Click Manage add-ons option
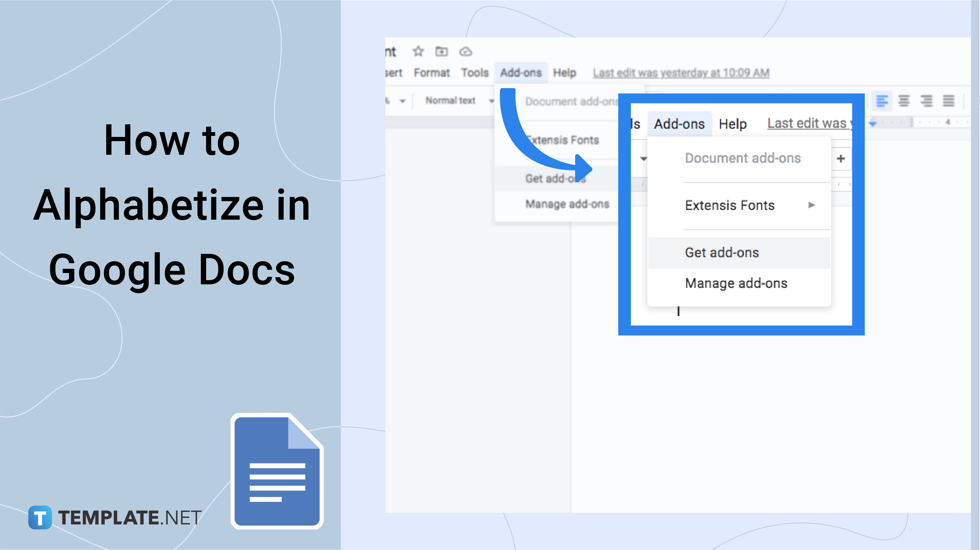This screenshot has height=550, width=980. tap(736, 283)
